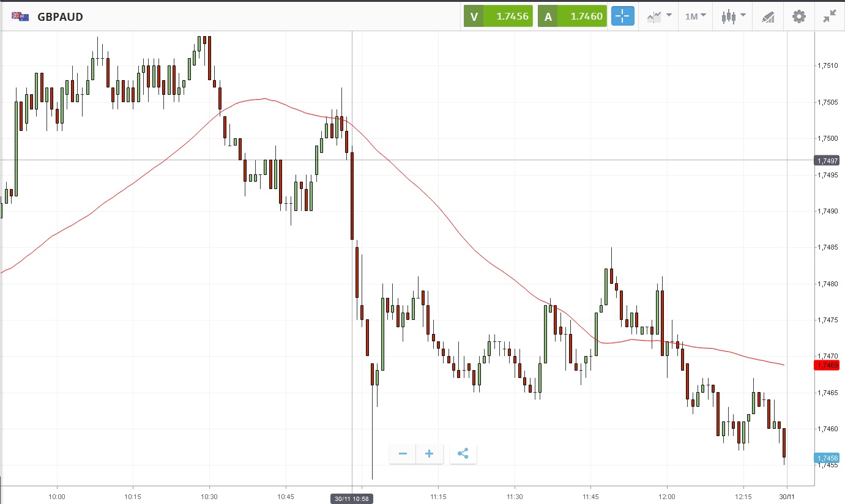Screen dimensions: 845x504
Task: Click the share chart icon
Action: tap(463, 454)
